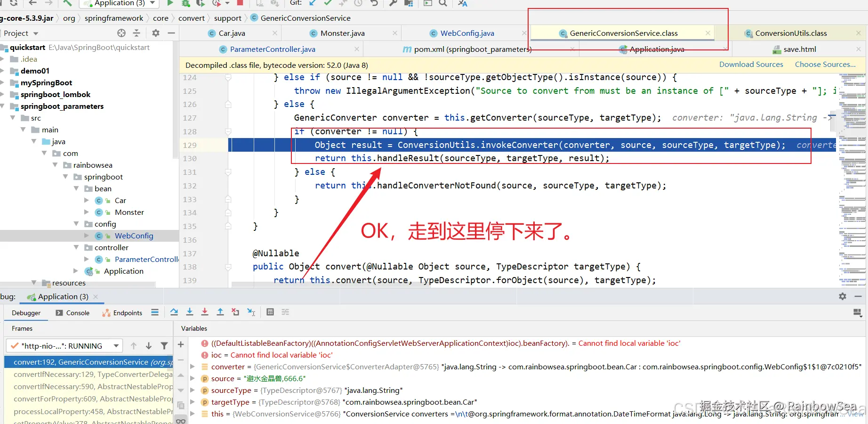
Task: Expand the source variable node
Action: click(x=192, y=378)
